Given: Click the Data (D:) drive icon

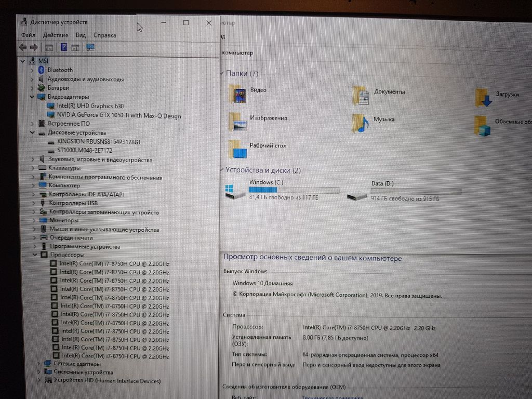Looking at the screenshot, I should point(357,196).
